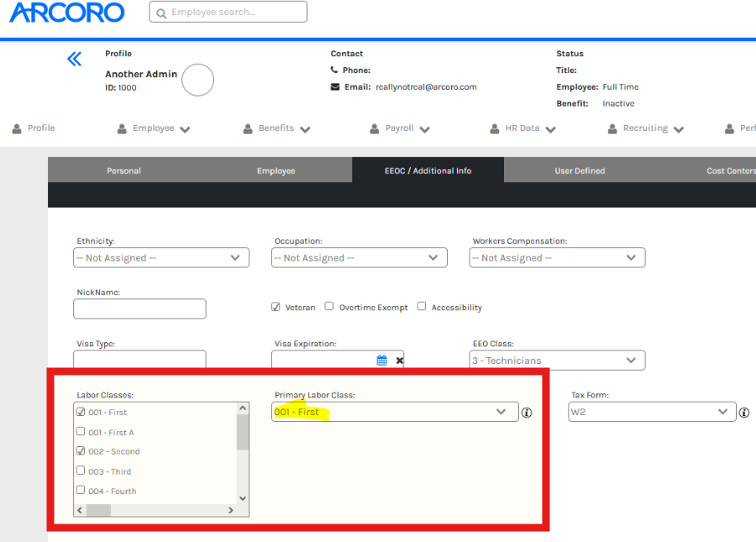The height and width of the screenshot is (542, 756).
Task: Click the Employee menu person icon
Action: coord(122,129)
